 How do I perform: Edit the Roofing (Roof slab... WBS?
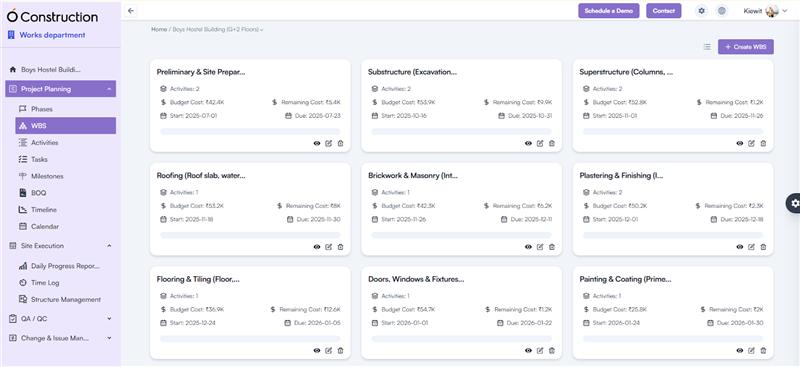pos(329,247)
